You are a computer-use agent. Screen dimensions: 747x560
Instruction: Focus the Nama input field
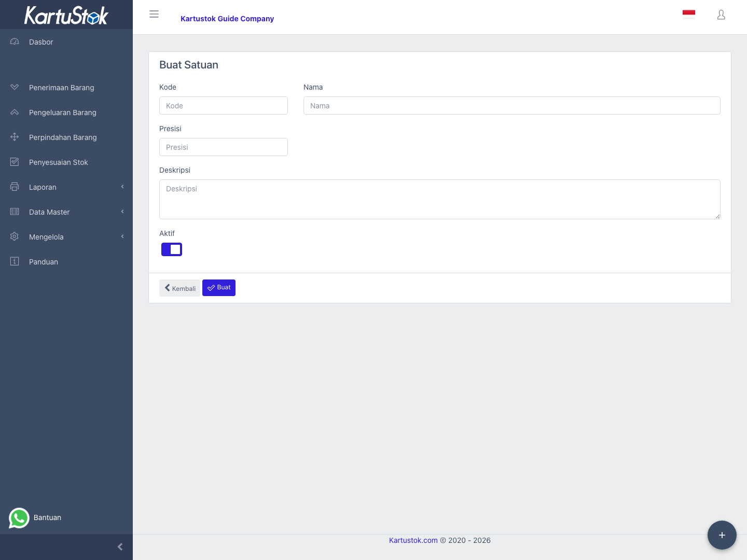[x=512, y=106]
